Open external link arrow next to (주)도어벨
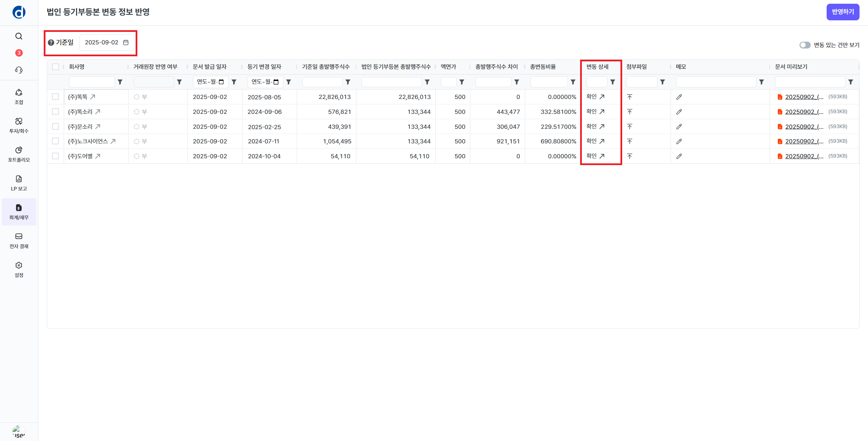 coord(98,156)
